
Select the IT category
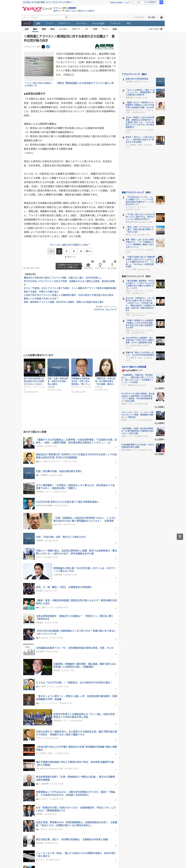tap(86, 29)
